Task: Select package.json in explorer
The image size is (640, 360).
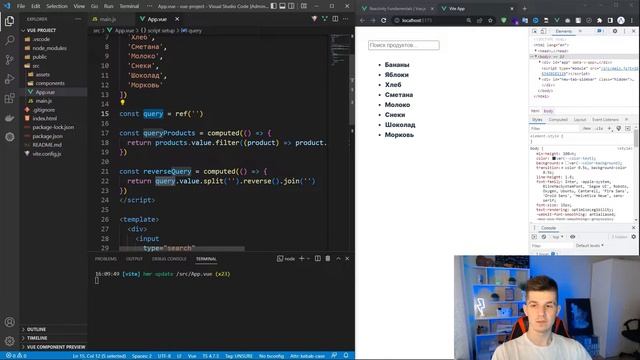Action: coord(48,136)
